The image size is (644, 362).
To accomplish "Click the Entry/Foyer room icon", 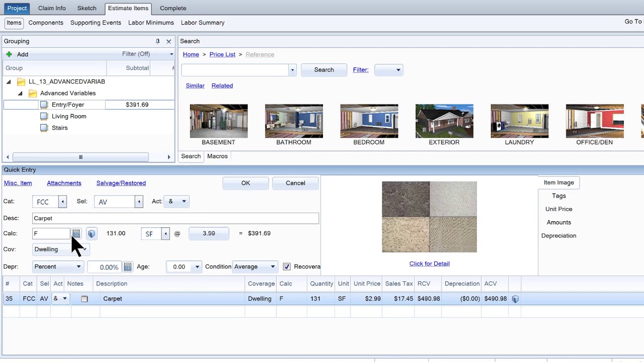I will click(x=44, y=105).
